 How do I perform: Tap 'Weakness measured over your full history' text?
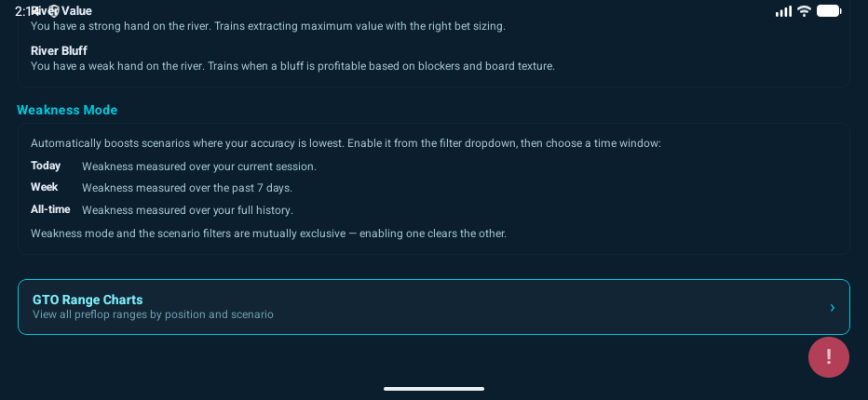click(187, 210)
